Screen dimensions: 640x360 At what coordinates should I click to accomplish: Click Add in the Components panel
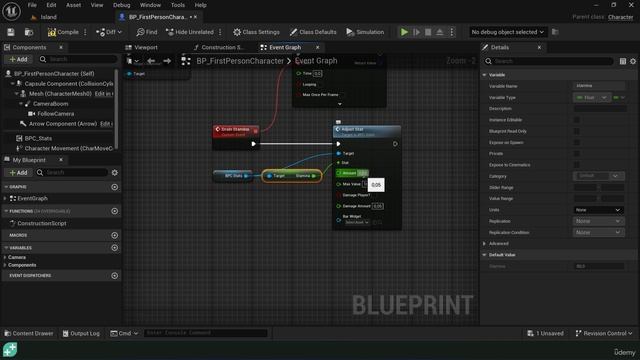click(18, 60)
